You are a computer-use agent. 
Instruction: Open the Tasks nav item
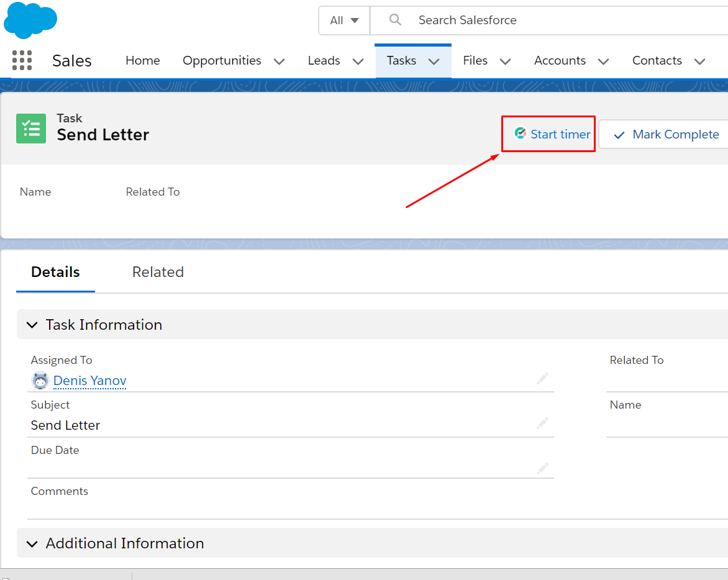point(401,60)
